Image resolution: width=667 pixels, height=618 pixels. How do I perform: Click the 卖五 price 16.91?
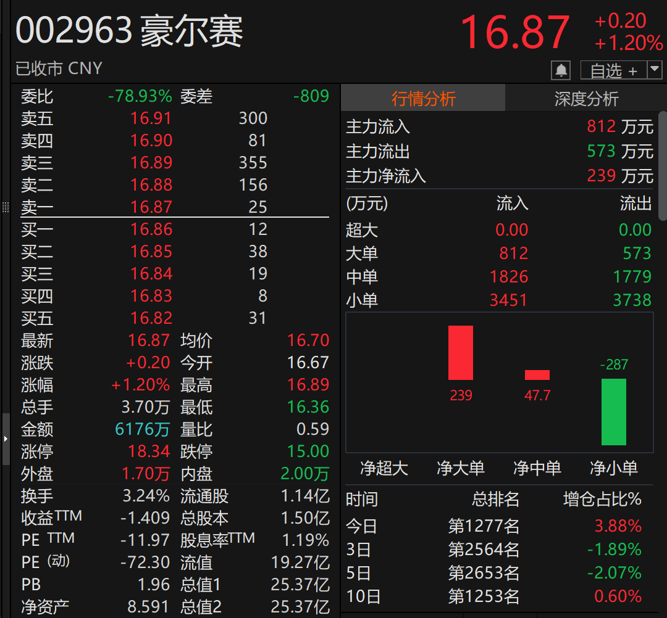click(151, 118)
